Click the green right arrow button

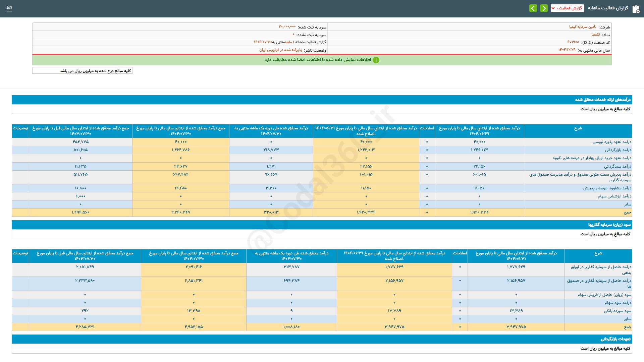(x=544, y=8)
